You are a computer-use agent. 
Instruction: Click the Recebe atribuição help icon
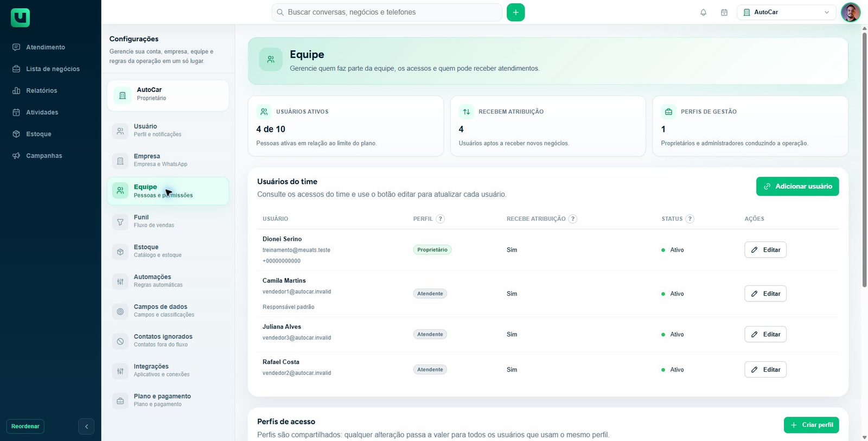(573, 219)
